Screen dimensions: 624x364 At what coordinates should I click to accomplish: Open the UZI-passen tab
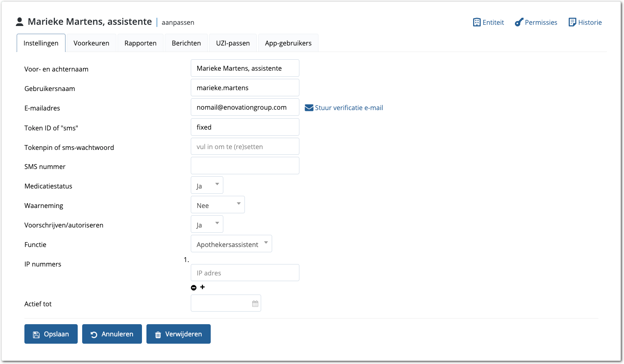point(233,43)
